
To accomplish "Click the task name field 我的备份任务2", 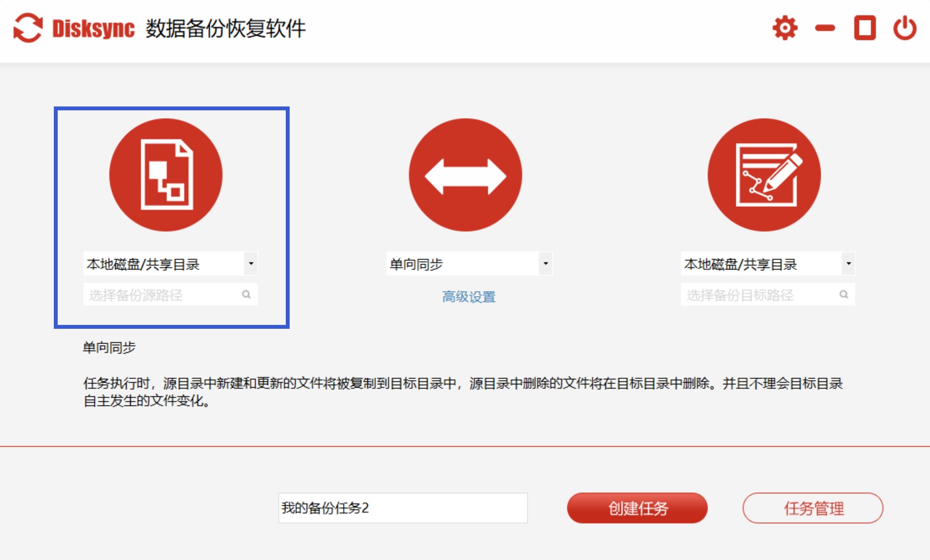I will click(x=402, y=508).
